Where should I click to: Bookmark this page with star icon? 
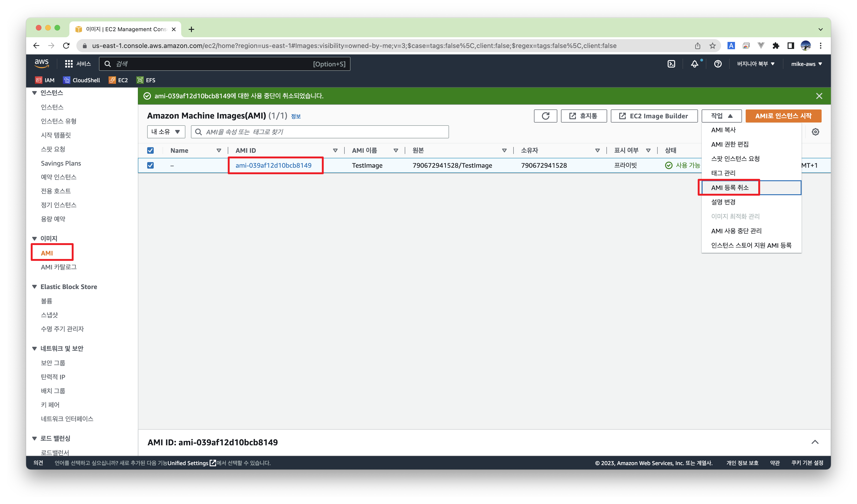coord(712,46)
